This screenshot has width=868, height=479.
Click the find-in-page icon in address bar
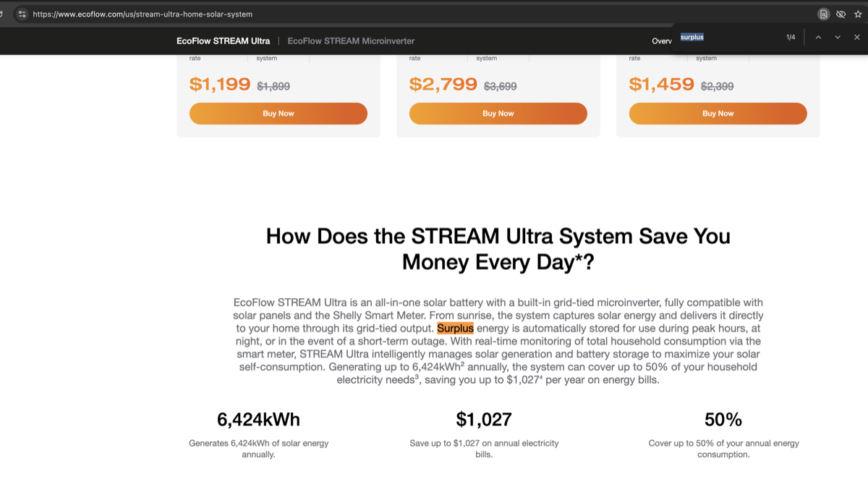823,14
